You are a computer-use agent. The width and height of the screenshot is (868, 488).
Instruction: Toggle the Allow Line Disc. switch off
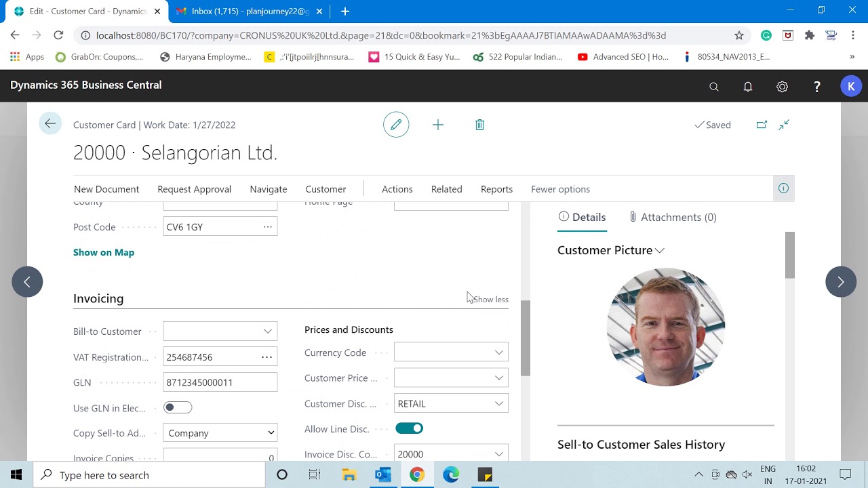pyautogui.click(x=409, y=428)
